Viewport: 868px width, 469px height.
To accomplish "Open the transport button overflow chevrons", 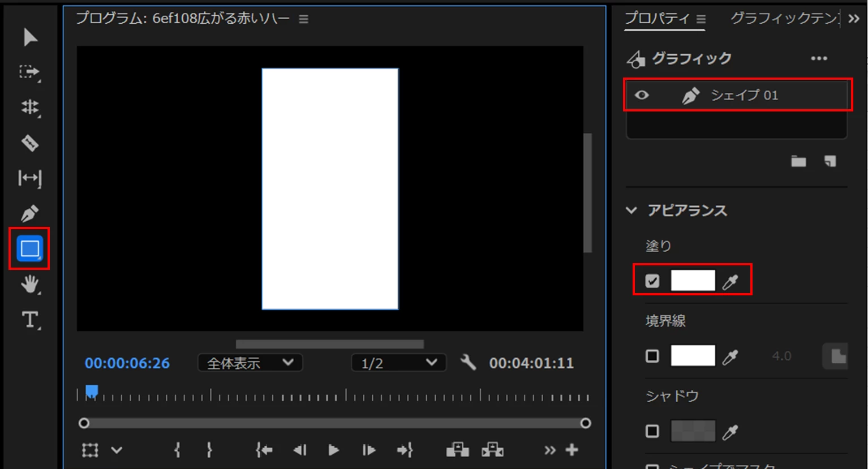I will tap(549, 450).
